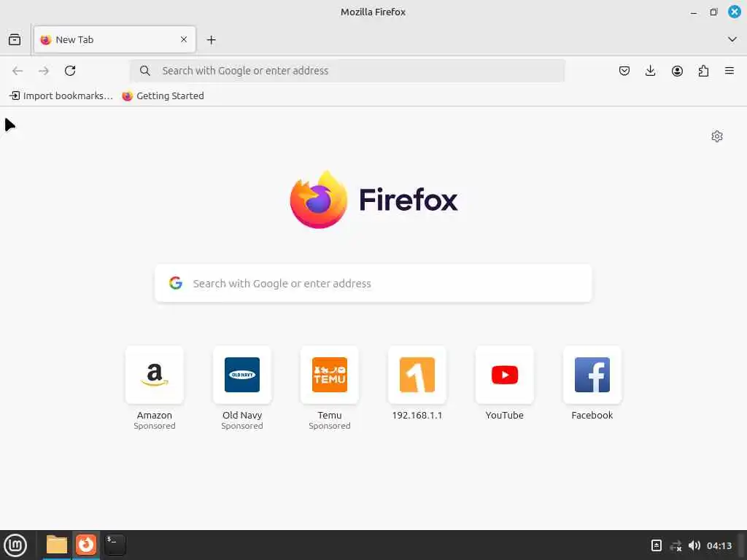Open the Getting Started bookmark
747x560 pixels.
click(x=163, y=96)
